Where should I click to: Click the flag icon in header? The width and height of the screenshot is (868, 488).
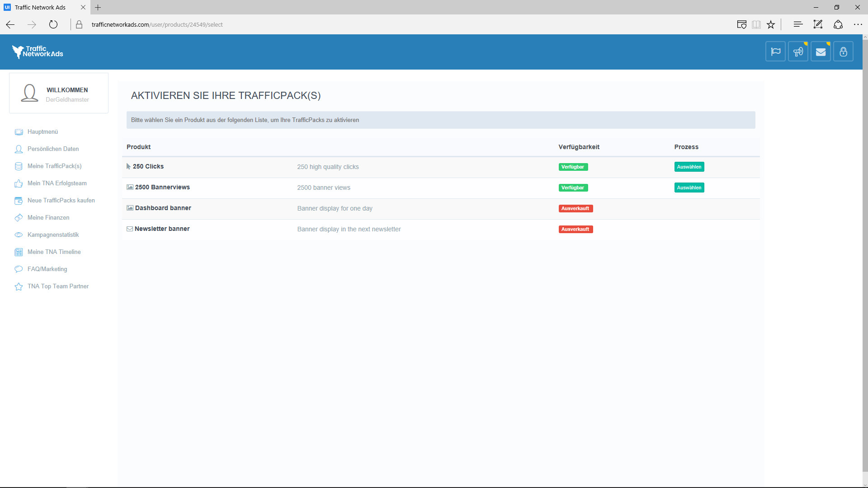(x=775, y=52)
